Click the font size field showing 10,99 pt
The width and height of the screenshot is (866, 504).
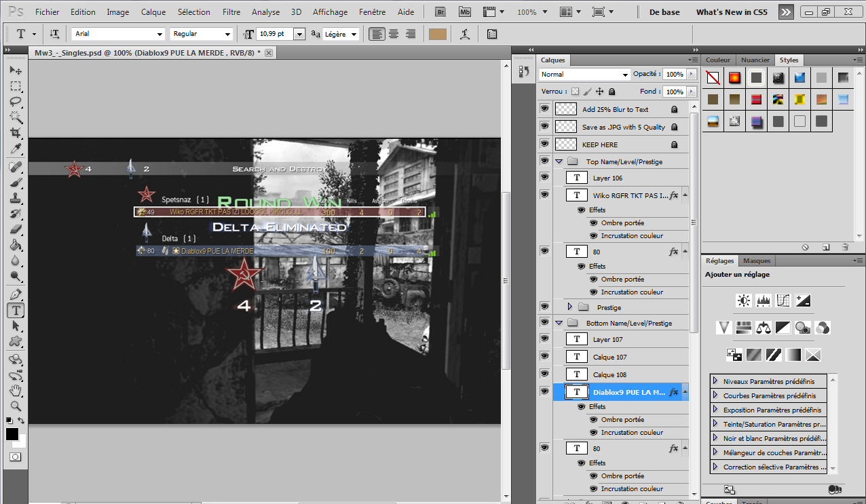(x=276, y=34)
